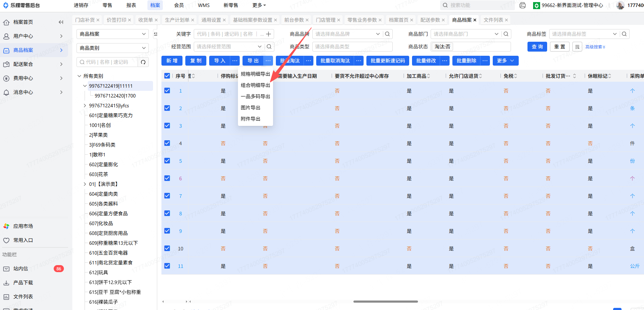Uncheck the checkbox for row 11

pyautogui.click(x=167, y=266)
